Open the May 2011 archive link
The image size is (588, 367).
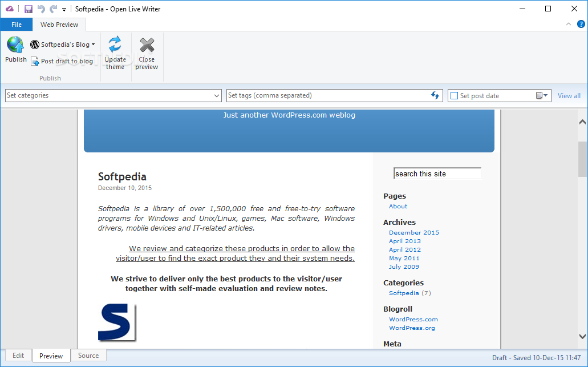404,259
